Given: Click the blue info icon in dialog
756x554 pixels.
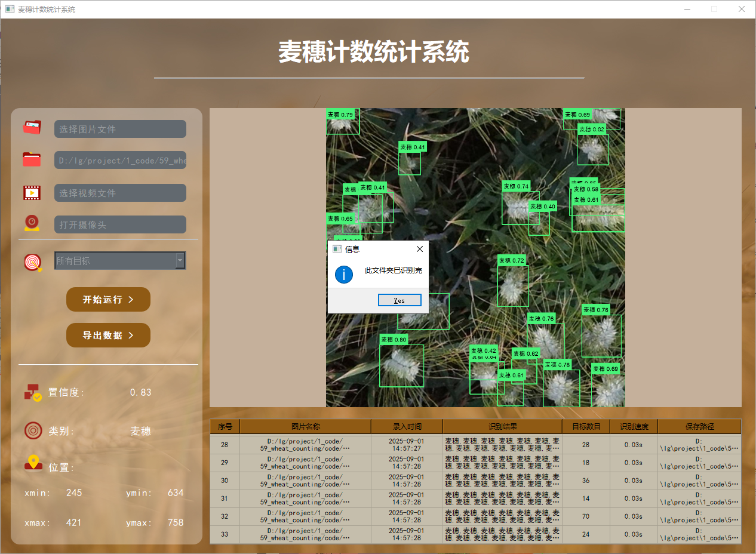Looking at the screenshot, I should point(344,275).
